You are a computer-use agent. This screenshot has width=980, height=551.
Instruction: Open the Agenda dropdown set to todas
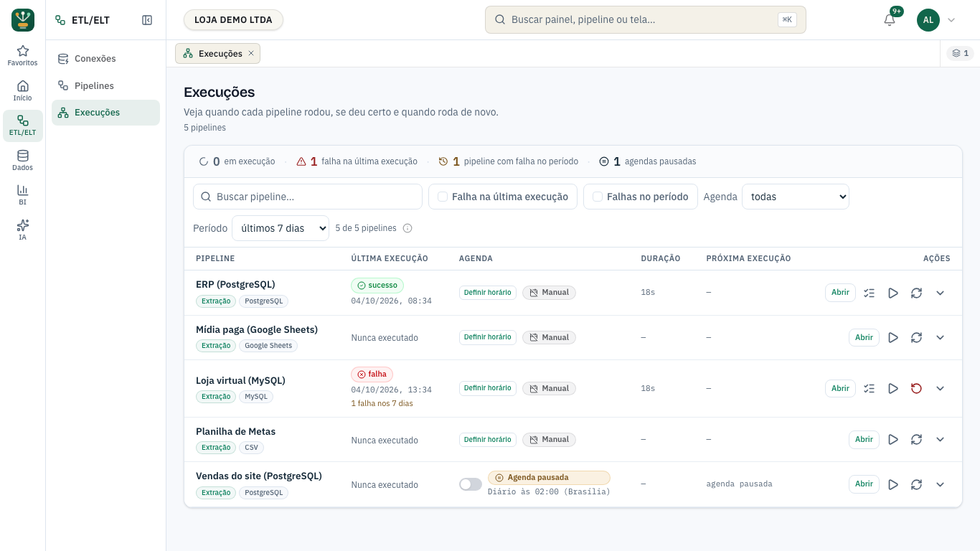click(796, 197)
